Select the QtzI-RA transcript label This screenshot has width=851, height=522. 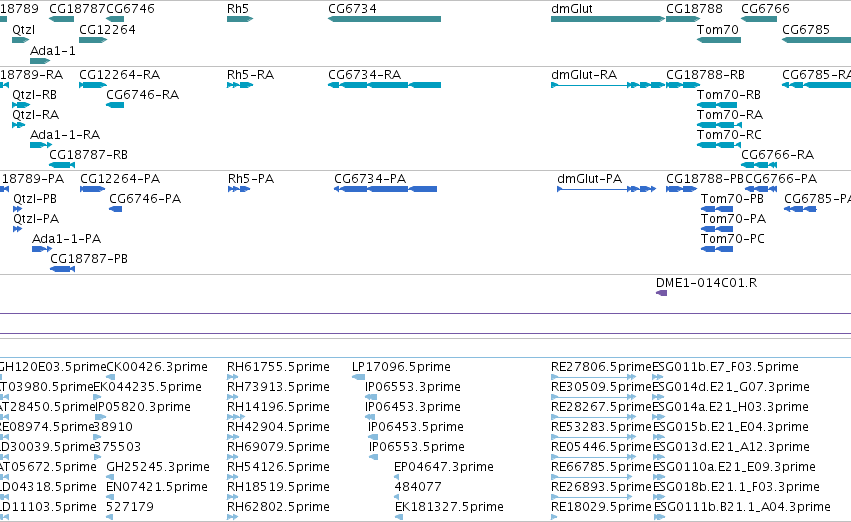point(35,115)
